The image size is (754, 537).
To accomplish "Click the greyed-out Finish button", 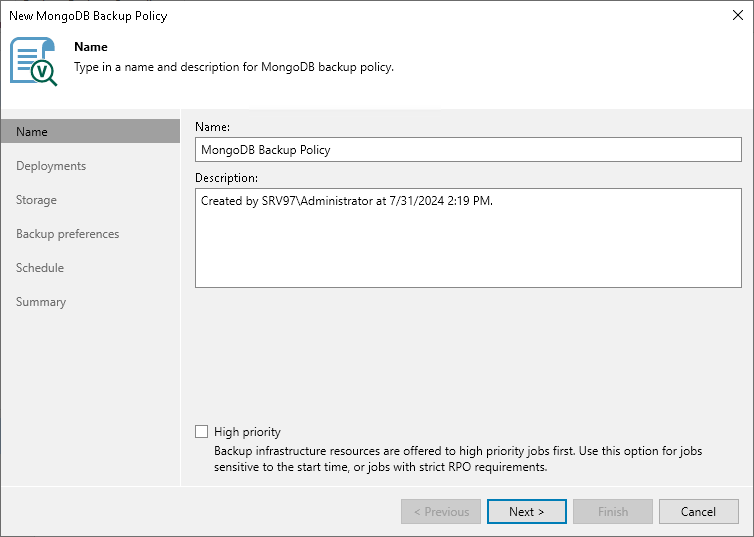I will coord(613,512).
